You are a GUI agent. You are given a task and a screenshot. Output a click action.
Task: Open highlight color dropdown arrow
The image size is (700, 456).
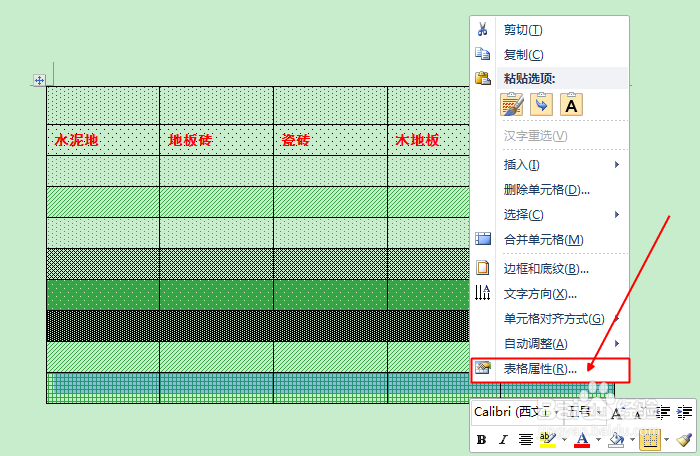pos(564,440)
